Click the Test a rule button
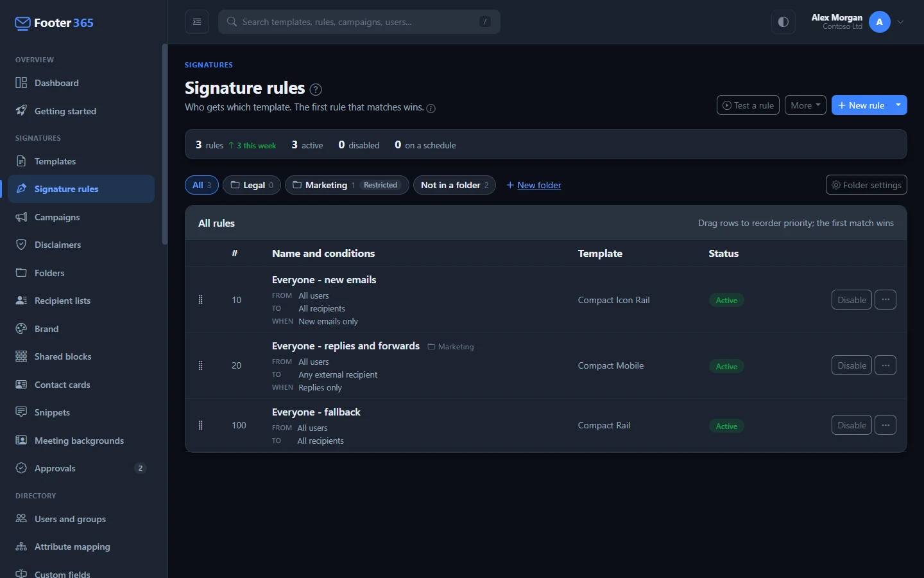The width and height of the screenshot is (924, 578). point(748,105)
